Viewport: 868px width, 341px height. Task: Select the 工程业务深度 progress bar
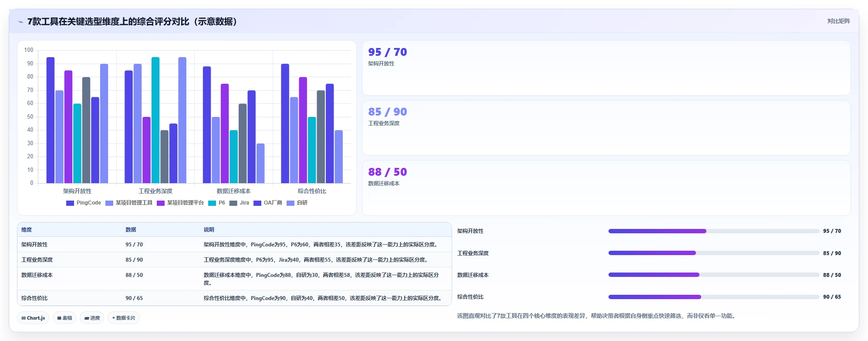pyautogui.click(x=714, y=253)
